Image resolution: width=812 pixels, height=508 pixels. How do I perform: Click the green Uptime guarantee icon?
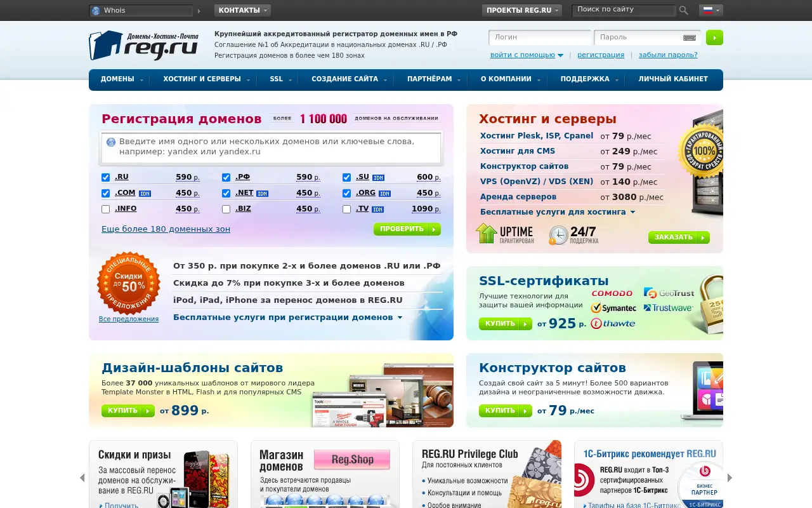click(486, 233)
